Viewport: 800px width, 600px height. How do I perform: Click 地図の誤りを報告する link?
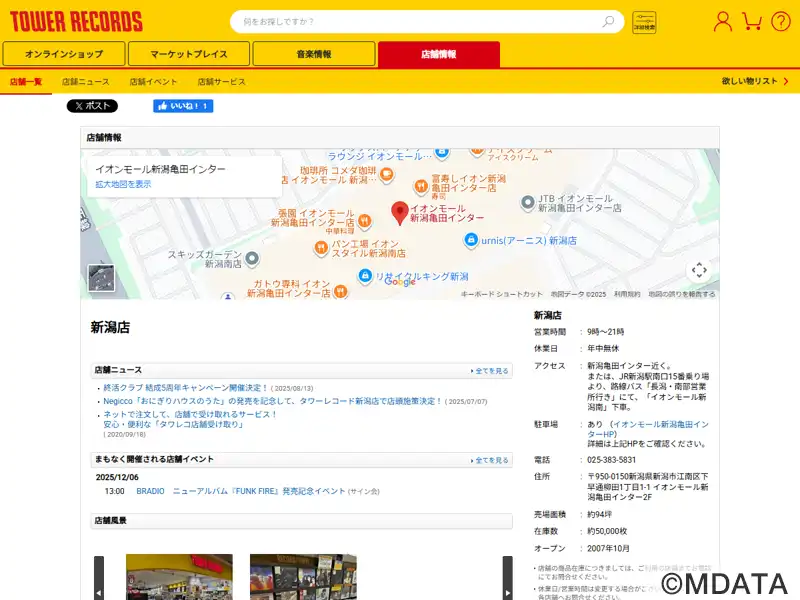[x=682, y=294]
